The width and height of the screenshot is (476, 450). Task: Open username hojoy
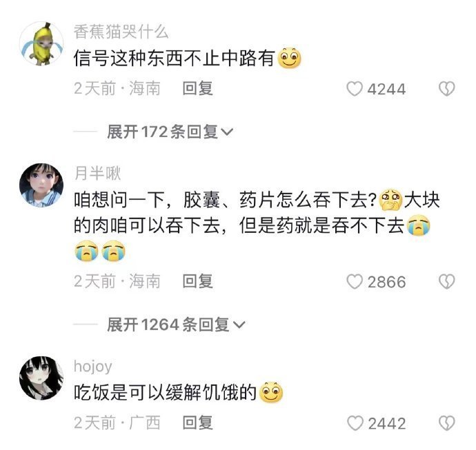93,367
